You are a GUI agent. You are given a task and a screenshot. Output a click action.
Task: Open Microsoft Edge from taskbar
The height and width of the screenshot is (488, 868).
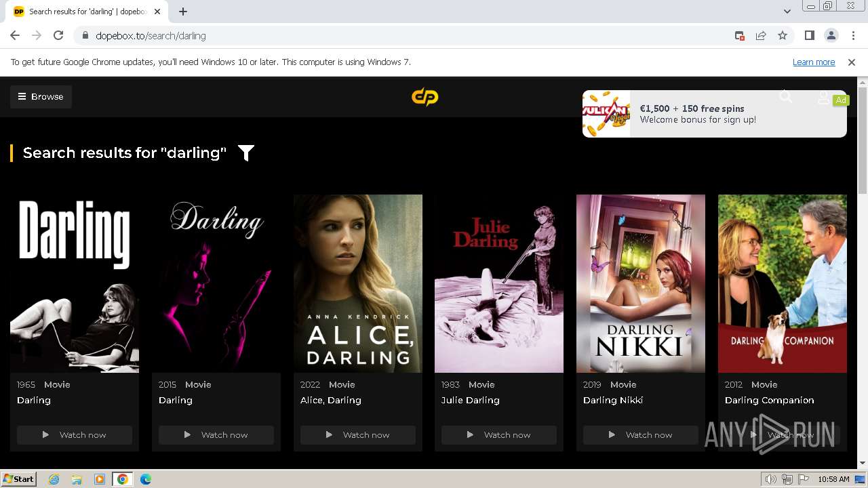tap(146, 479)
